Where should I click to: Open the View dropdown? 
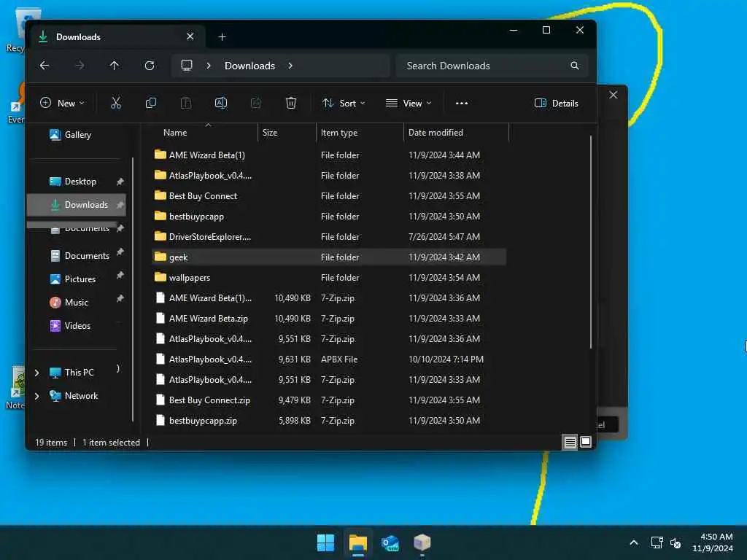pos(409,103)
